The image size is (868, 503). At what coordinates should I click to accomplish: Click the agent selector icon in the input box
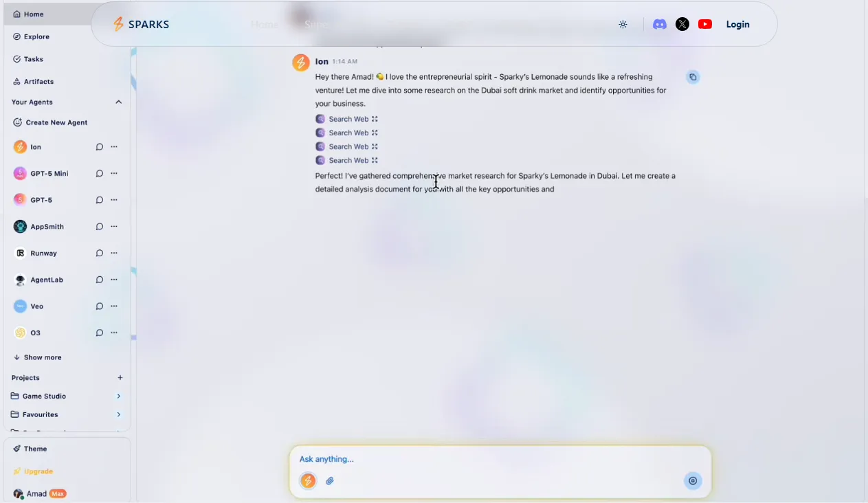[308, 481]
